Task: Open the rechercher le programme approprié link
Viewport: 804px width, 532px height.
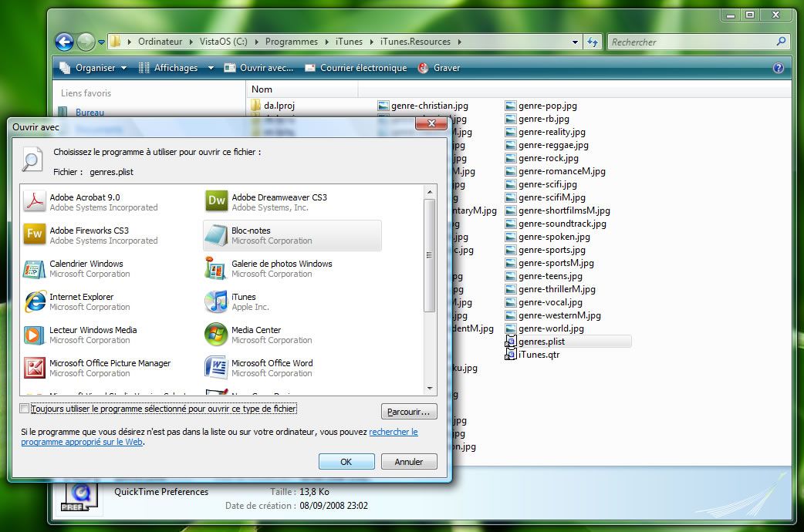Action: click(x=219, y=436)
